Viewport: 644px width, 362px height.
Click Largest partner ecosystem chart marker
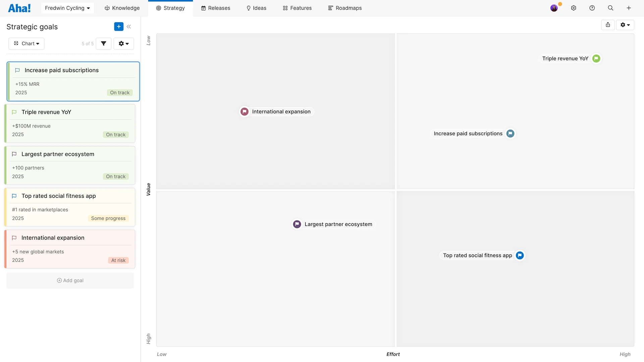[297, 224]
